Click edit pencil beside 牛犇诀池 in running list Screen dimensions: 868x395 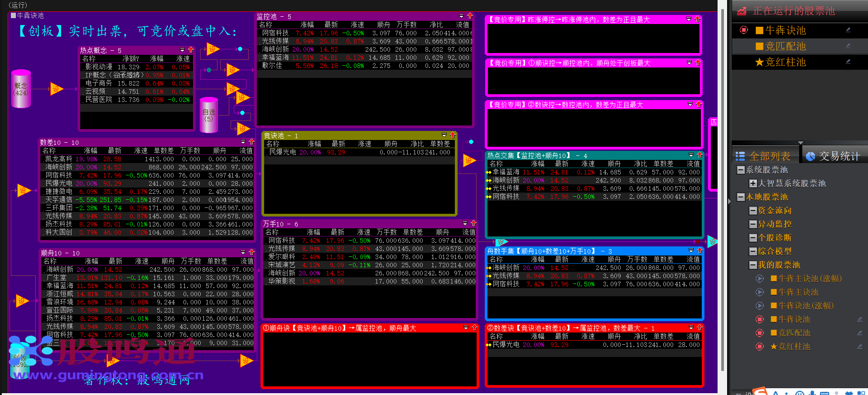(848, 30)
